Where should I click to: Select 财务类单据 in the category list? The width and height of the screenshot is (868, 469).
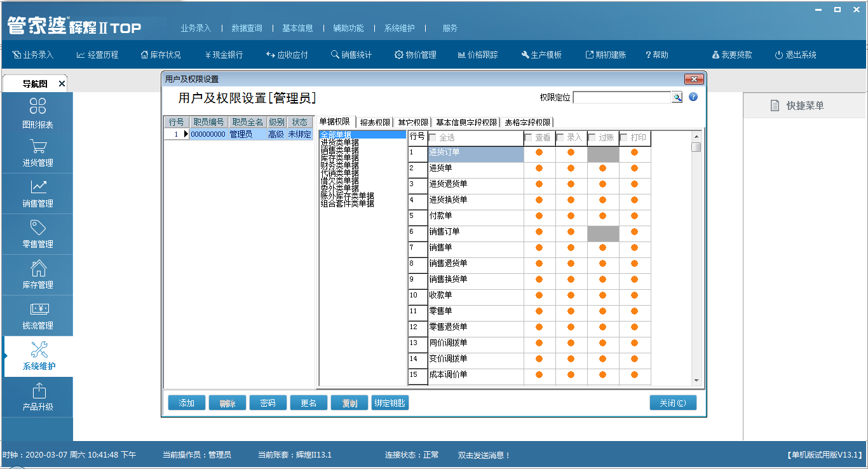click(x=339, y=165)
